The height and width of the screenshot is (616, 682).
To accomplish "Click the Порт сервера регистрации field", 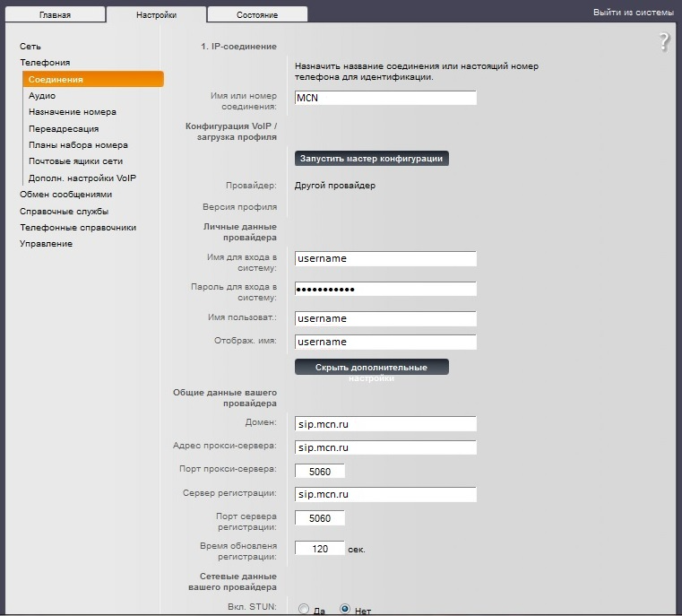I will (x=320, y=518).
